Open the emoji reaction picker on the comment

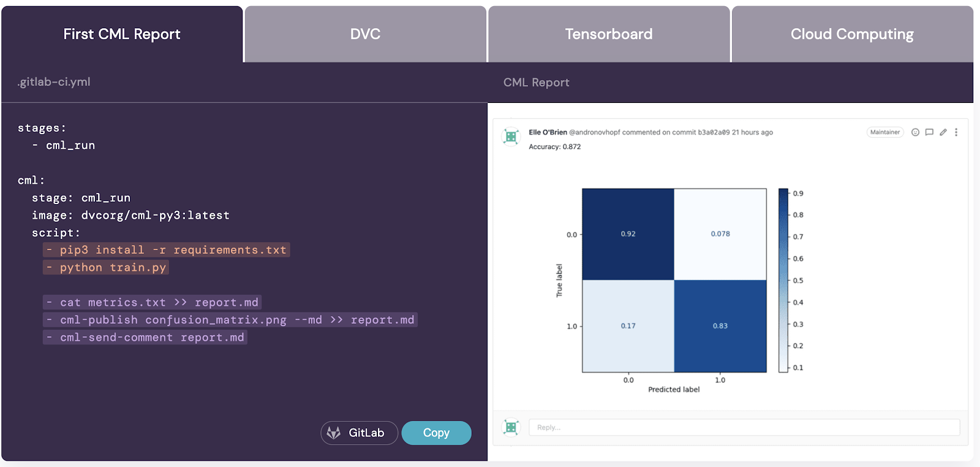coord(915,132)
